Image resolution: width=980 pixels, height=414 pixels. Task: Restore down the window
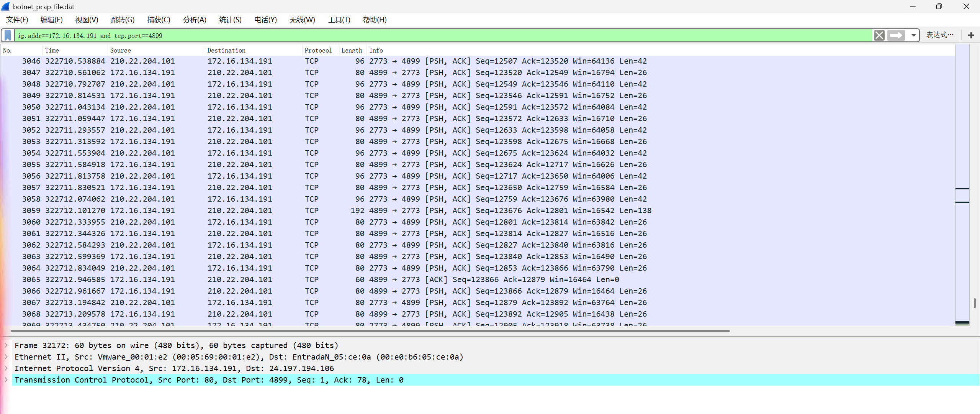pyautogui.click(x=939, y=7)
